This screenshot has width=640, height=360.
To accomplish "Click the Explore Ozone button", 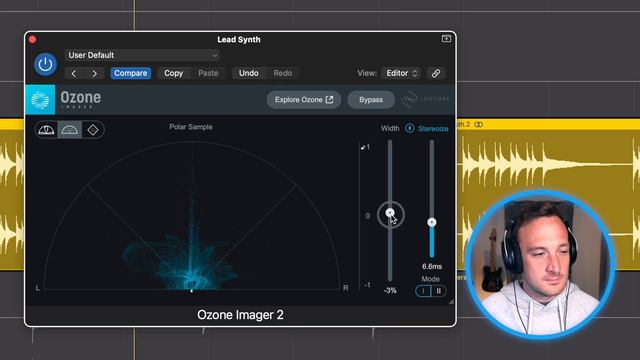I will click(304, 100).
